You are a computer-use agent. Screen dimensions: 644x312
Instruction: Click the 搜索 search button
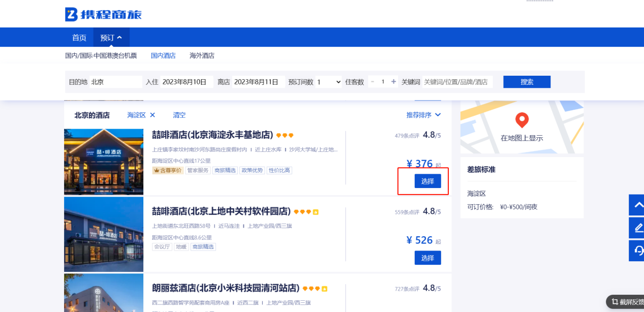point(527,82)
